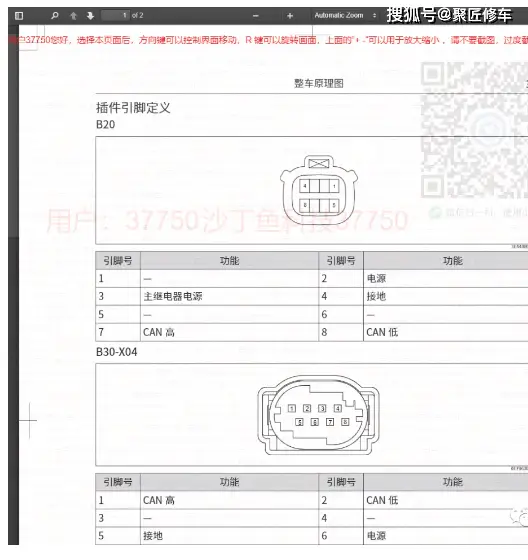
Task: Click the page number input field
Action: (x=115, y=15)
